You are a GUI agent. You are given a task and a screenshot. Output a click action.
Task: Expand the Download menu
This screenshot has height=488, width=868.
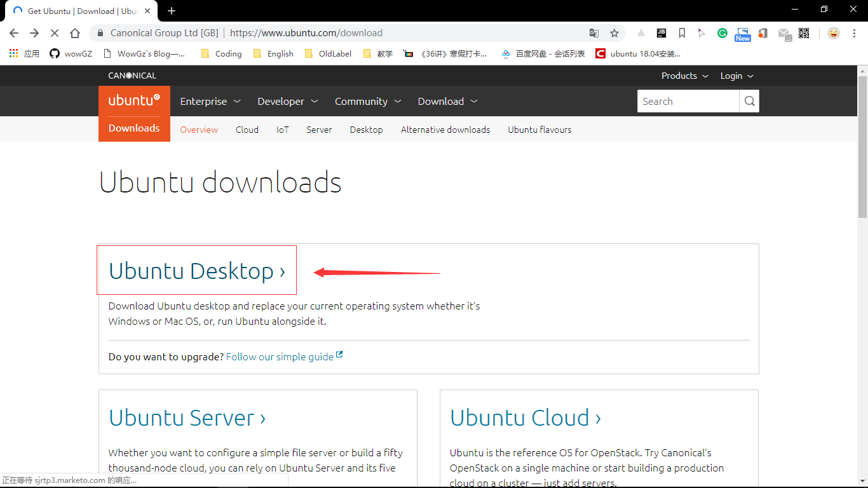click(x=447, y=101)
